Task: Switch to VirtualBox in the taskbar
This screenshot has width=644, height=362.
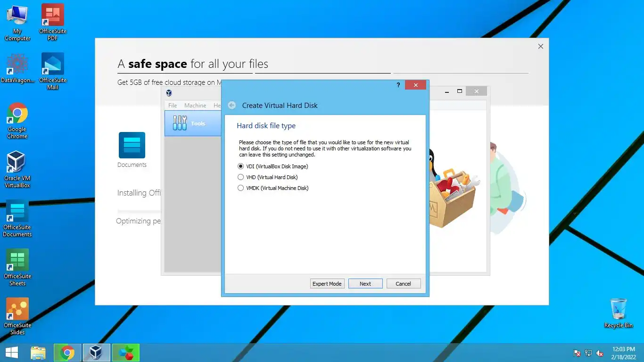Action: [x=97, y=353]
